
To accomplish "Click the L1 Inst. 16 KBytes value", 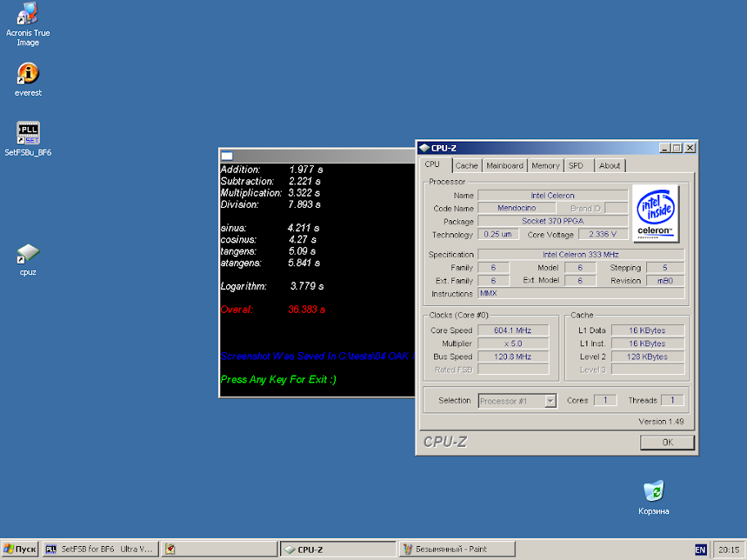I will [x=647, y=343].
